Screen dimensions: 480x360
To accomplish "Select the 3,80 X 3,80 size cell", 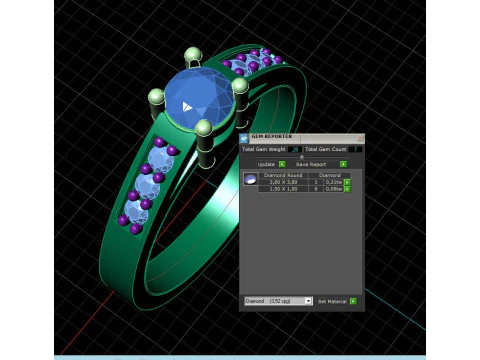I will click(x=283, y=182).
